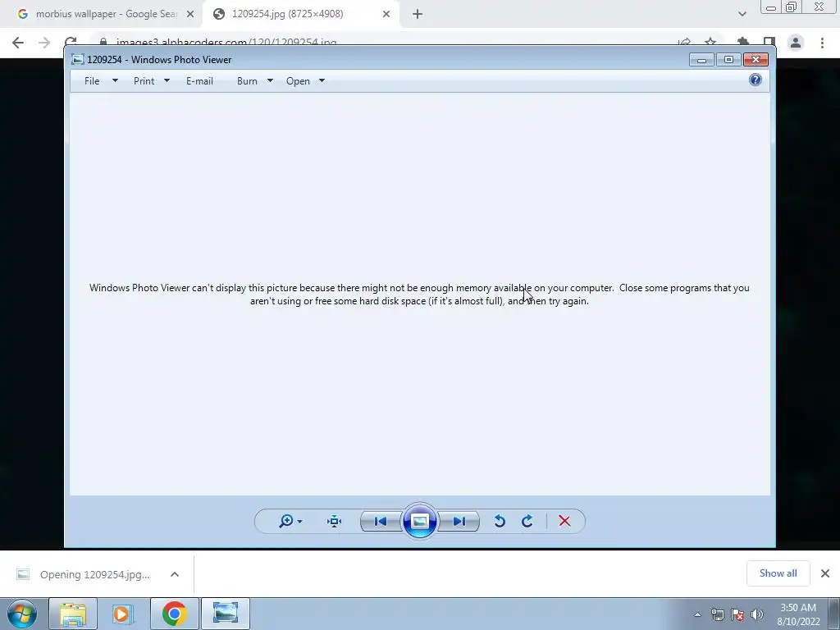Expand the Print dropdown arrow
This screenshot has width=840, height=630.
click(x=167, y=81)
